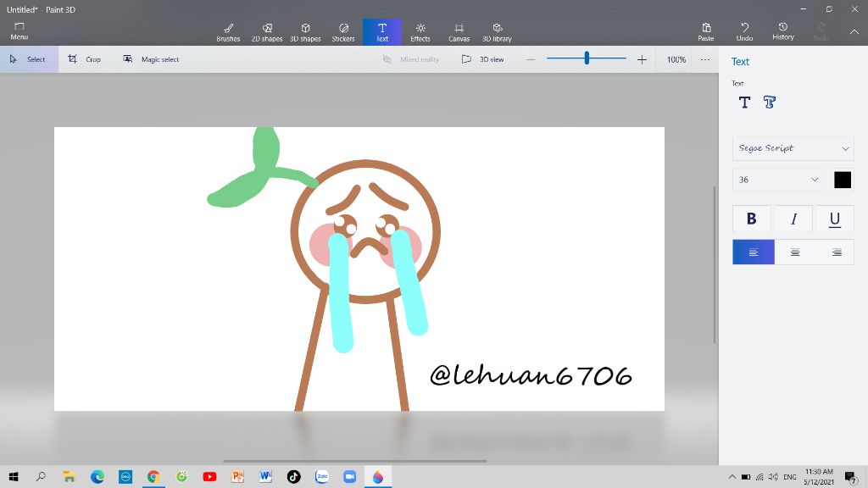Set text alignment to right
This screenshot has height=488, width=868.
click(x=836, y=252)
